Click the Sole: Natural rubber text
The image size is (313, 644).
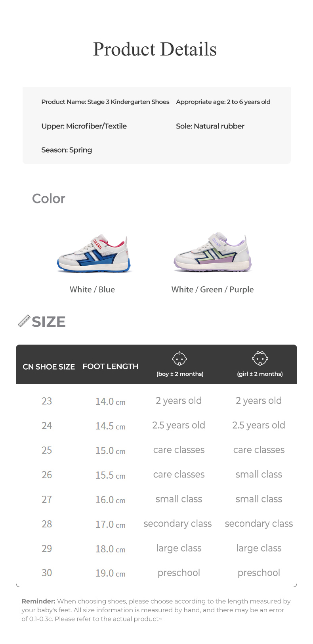[210, 126]
